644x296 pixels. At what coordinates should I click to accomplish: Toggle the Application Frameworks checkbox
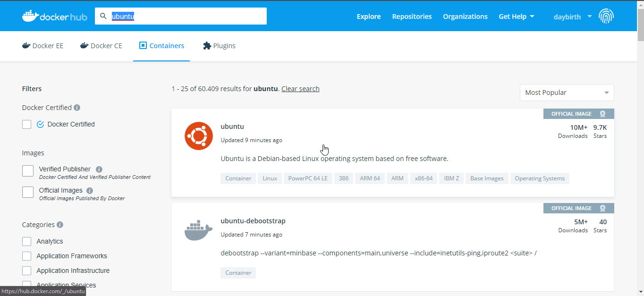27,256
